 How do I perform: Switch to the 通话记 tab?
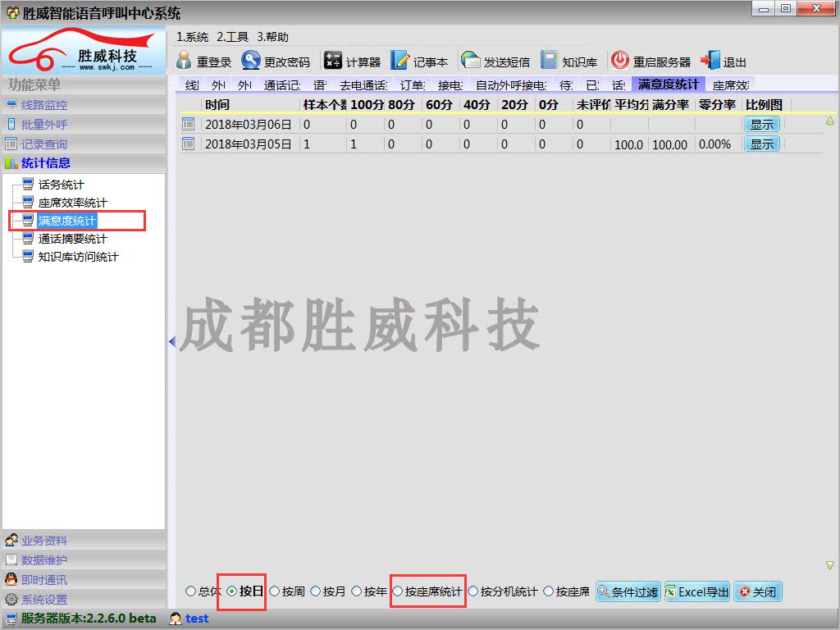pyautogui.click(x=282, y=84)
